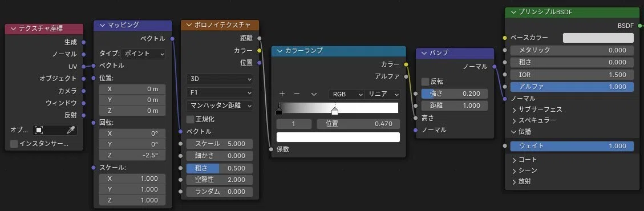
Task: Collapse the バンプ node
Action: coord(424,54)
